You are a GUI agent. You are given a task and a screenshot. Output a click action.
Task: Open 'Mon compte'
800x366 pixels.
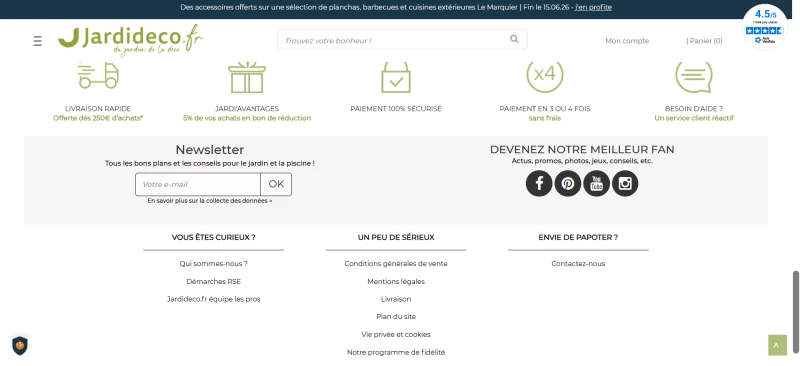pos(627,41)
